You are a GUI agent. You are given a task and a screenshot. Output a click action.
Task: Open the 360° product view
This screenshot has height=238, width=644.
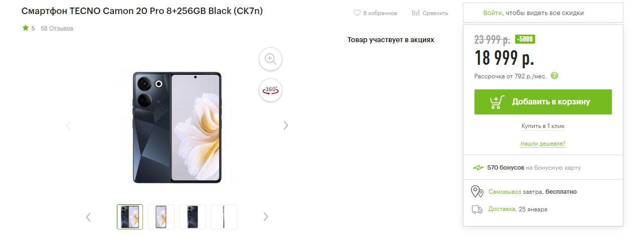pos(271,90)
